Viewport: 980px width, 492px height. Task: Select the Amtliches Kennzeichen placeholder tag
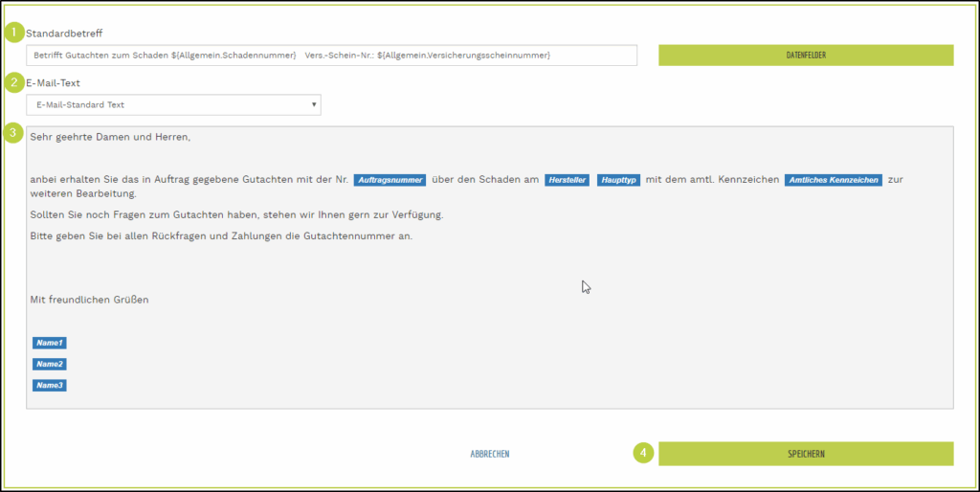(x=833, y=180)
